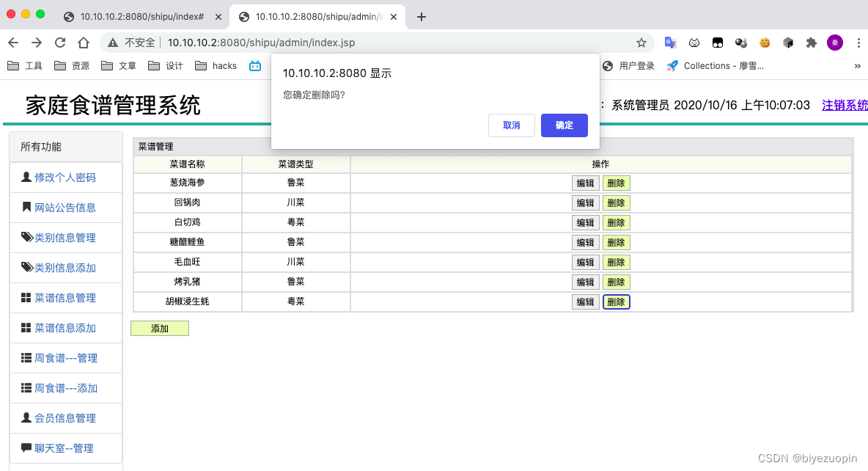Open 修改个人密码 in sidebar

[66, 178]
